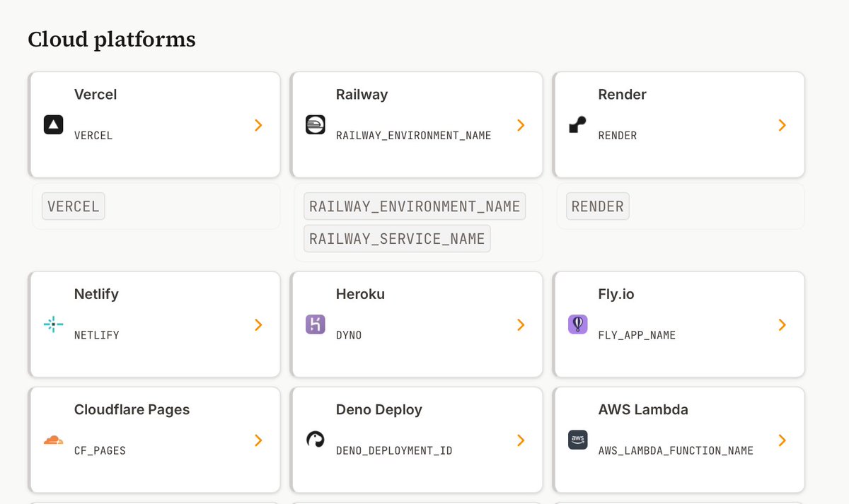Click the Render logo icon
The image size is (849, 504).
577,125
